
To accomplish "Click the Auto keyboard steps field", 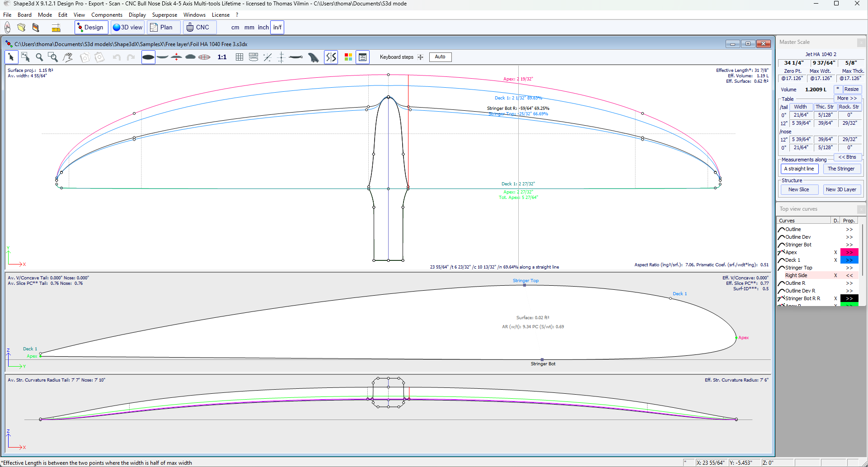I will 440,57.
